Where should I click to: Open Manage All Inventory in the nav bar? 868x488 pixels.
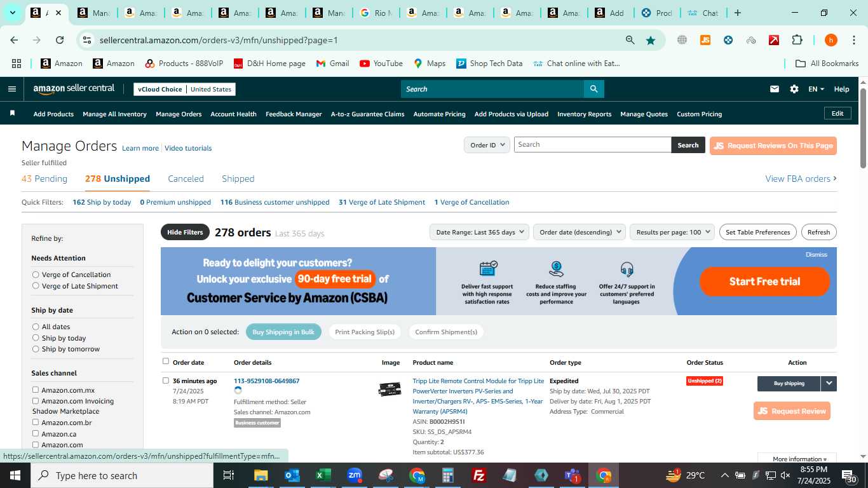pyautogui.click(x=114, y=114)
